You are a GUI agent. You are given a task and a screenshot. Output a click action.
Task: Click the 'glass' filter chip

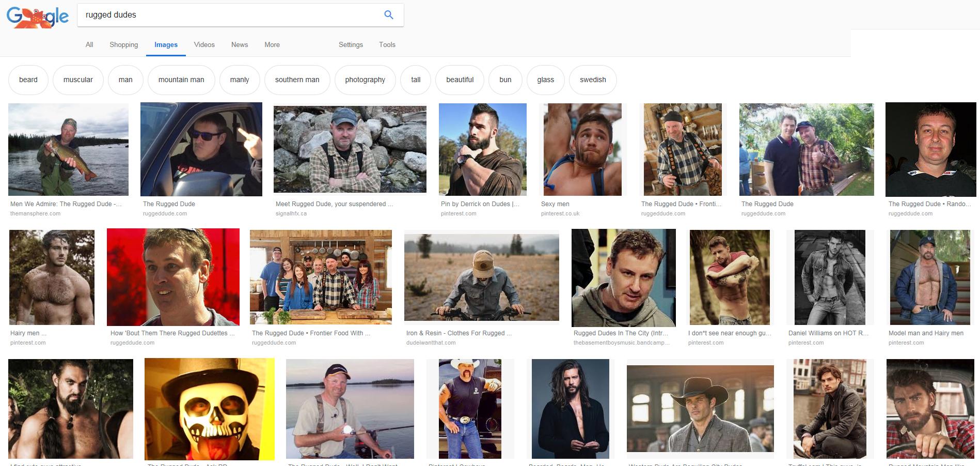(x=546, y=80)
